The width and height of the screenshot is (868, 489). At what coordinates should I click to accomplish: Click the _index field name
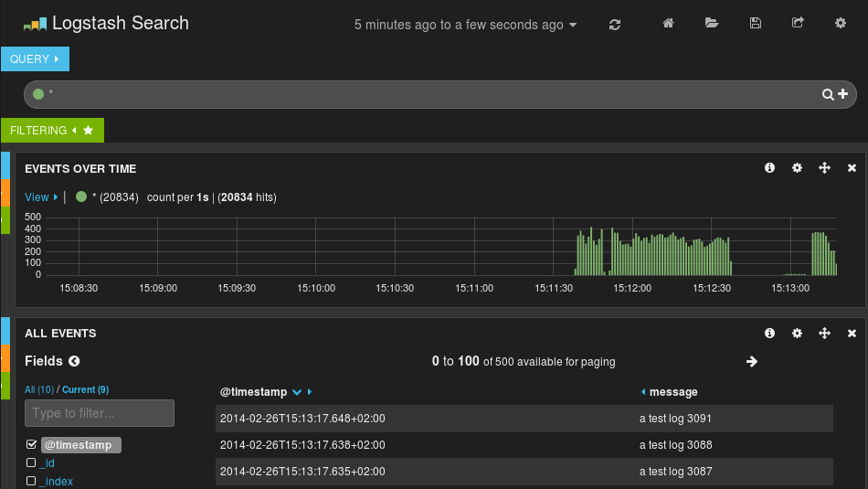point(56,482)
